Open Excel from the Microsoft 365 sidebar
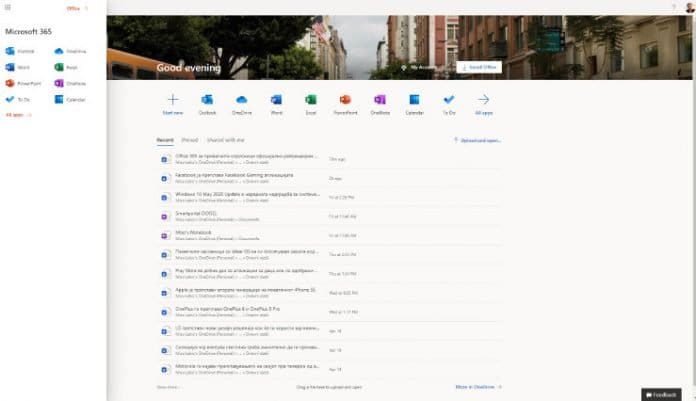 66,67
